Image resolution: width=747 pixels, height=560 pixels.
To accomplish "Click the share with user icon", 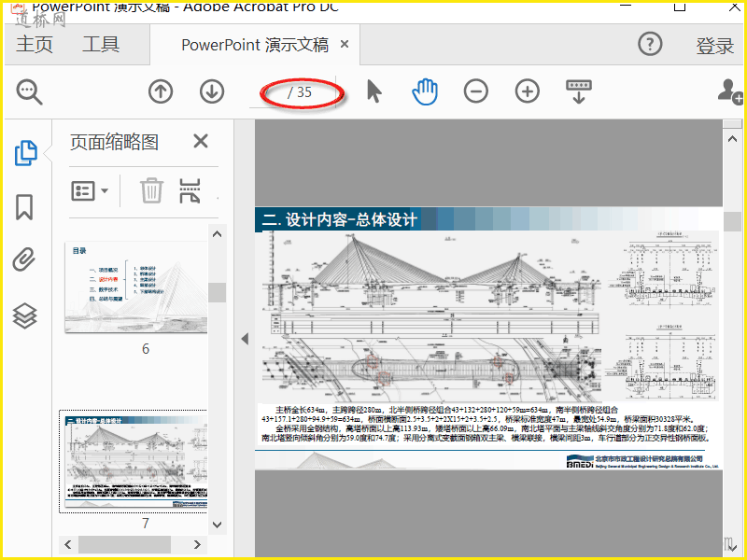I will click(731, 91).
